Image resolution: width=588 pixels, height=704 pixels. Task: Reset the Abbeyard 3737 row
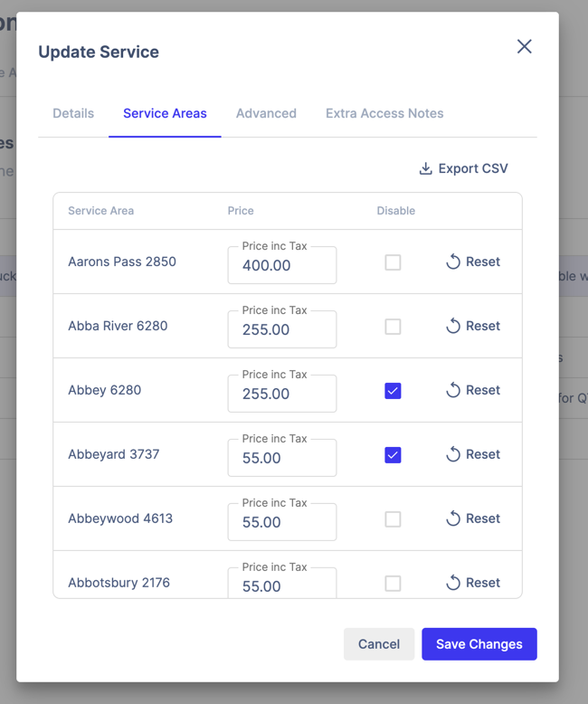[472, 454]
